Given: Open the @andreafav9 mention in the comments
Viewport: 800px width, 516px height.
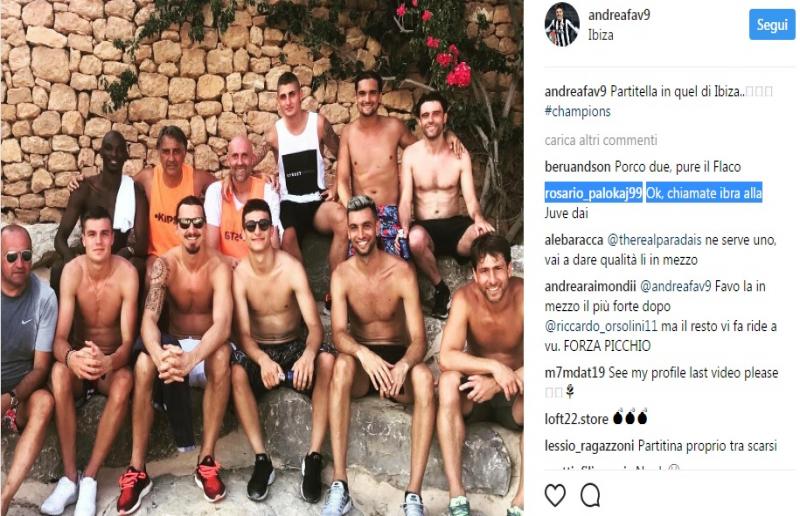Looking at the screenshot, I should (676, 286).
